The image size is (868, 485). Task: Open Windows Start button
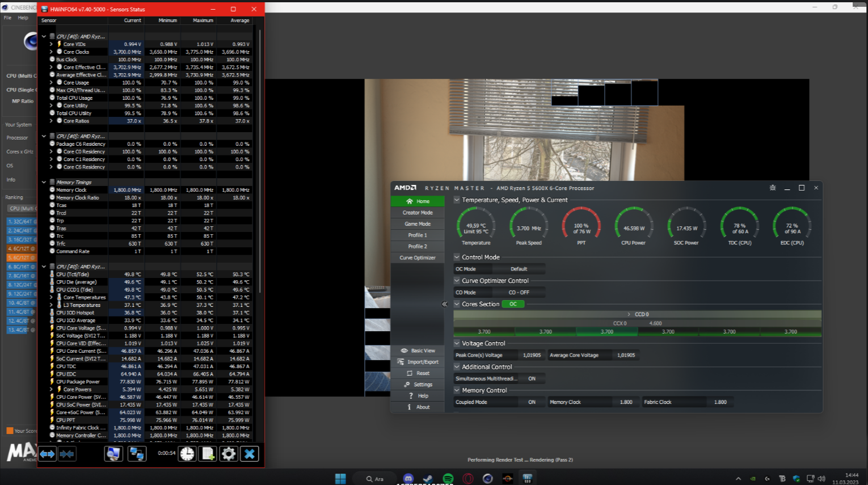point(340,478)
